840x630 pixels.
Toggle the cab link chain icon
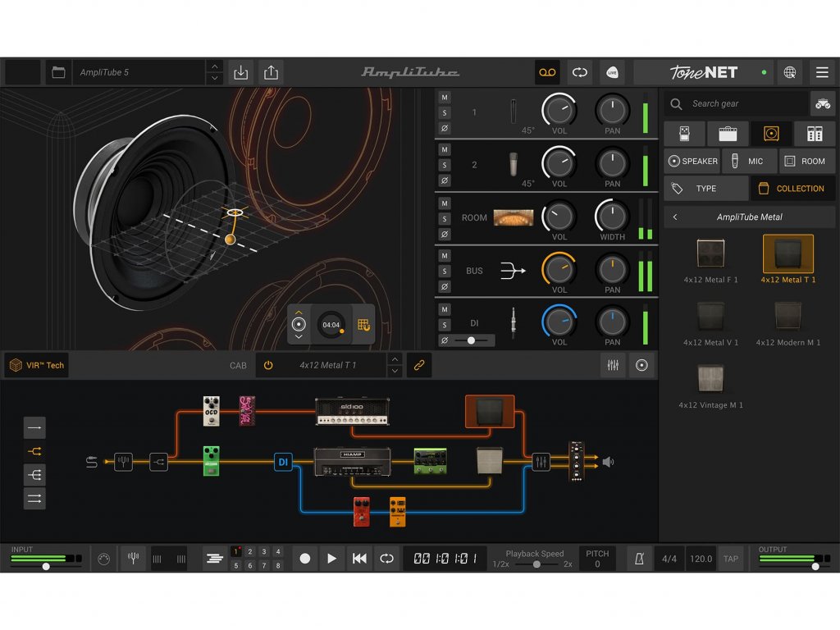(419, 365)
